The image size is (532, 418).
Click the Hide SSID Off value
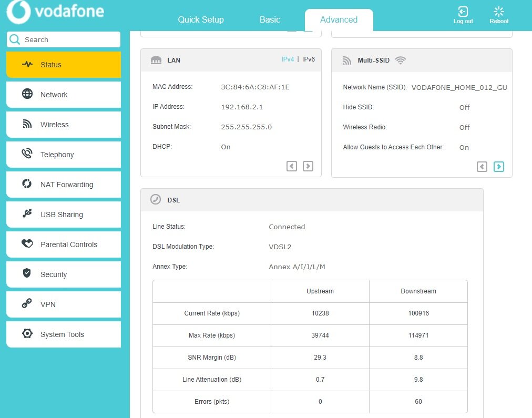(x=465, y=108)
